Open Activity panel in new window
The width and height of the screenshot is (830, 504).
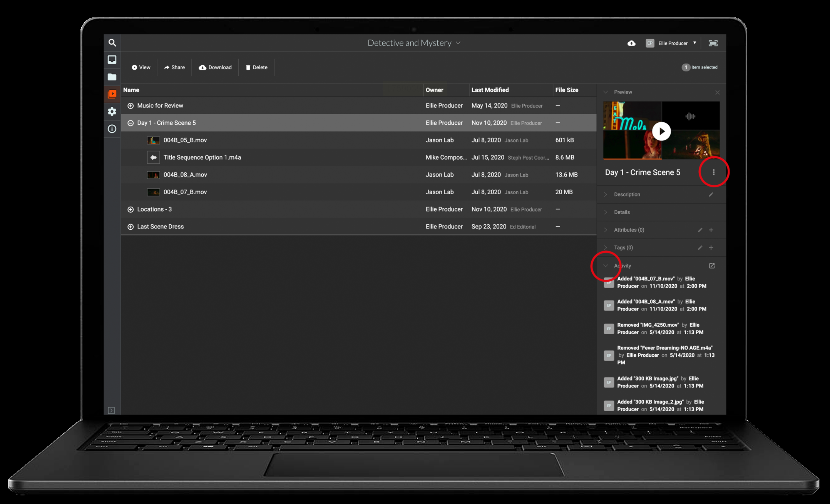712,266
